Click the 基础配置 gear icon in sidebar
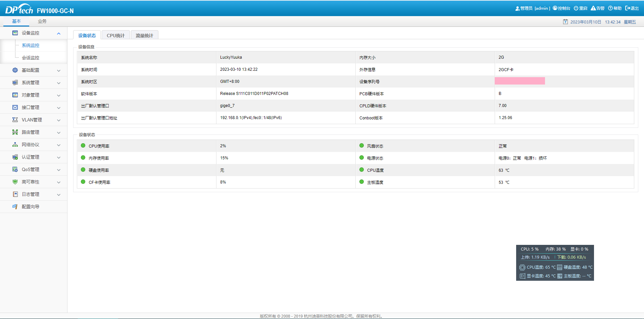644x319 pixels. click(15, 70)
